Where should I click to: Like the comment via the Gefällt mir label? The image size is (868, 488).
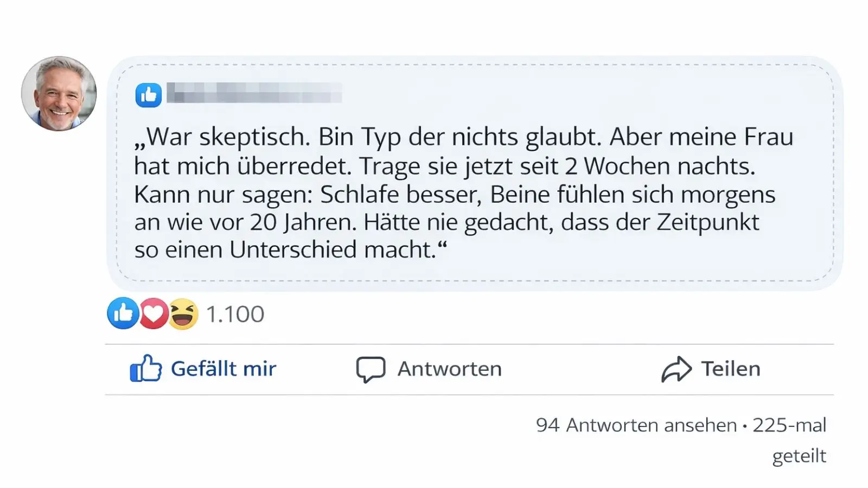(224, 369)
